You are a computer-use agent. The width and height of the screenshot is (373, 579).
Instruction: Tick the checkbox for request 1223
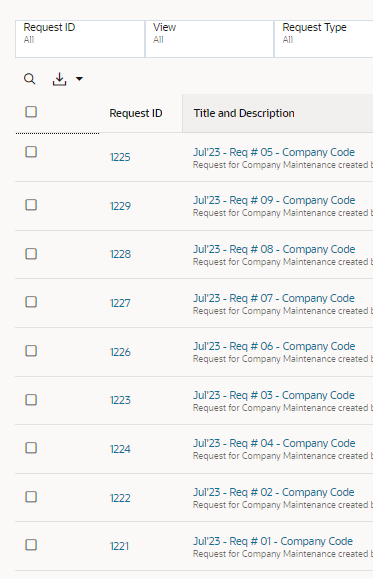31,400
